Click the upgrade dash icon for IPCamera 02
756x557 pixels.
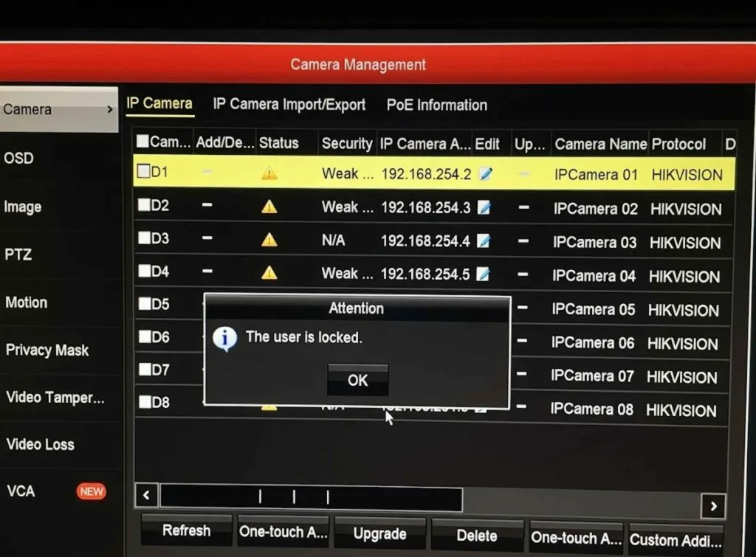[524, 207]
